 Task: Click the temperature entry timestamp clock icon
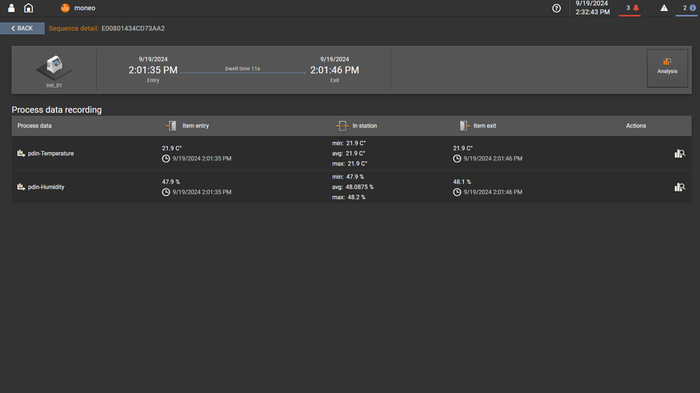166,159
